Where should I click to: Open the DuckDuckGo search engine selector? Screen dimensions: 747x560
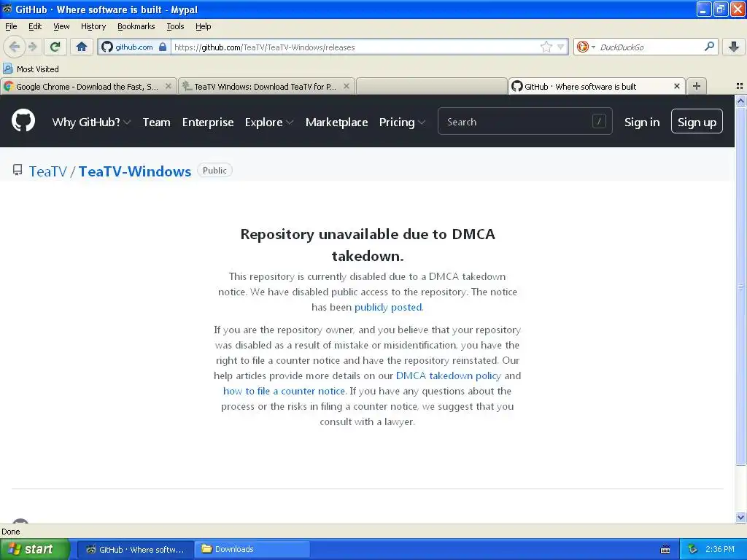(x=586, y=47)
